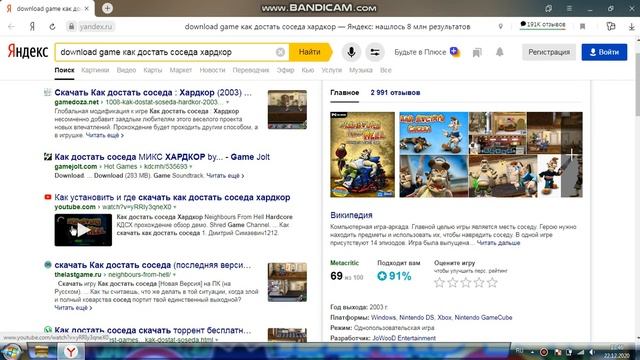The width and height of the screenshot is (640, 360).
Task: Open the 2 991 отзывов tab
Action: click(395, 93)
